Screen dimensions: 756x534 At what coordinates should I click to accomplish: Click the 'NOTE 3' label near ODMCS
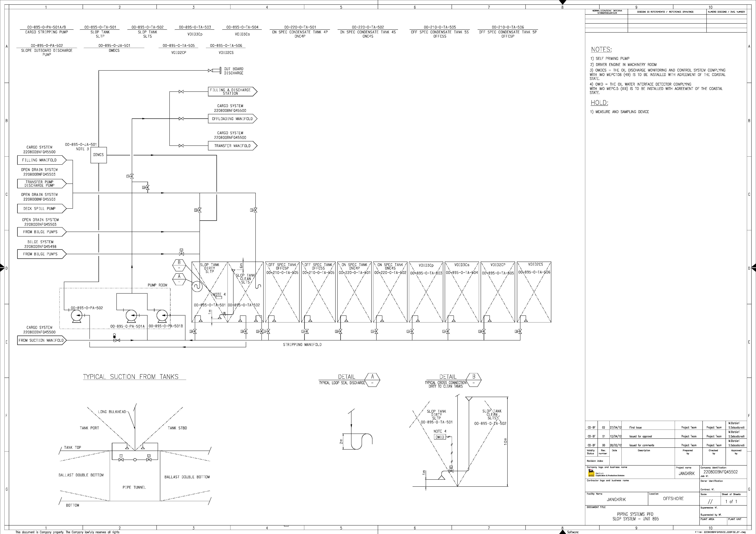(82, 149)
